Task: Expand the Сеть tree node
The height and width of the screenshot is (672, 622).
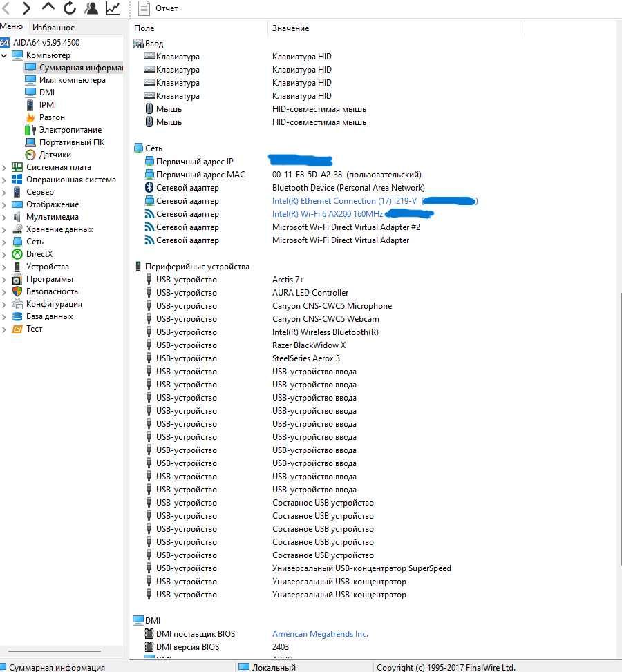Action: pos(4,242)
